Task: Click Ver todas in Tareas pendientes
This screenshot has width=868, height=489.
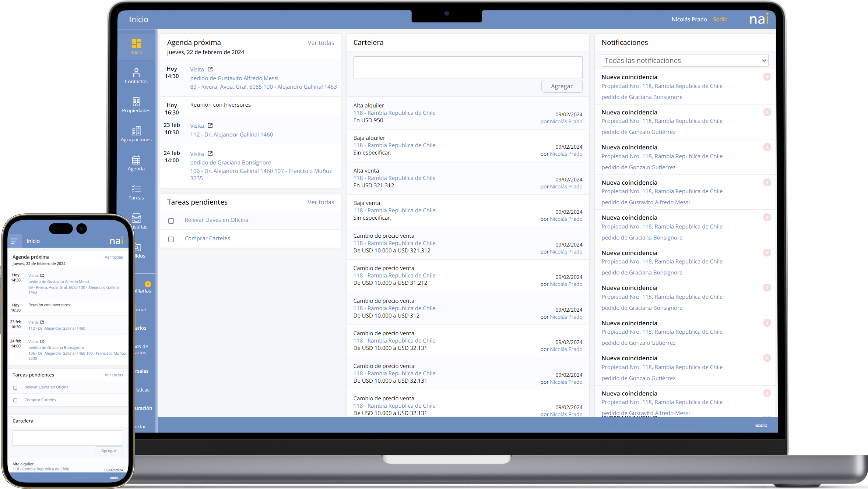Action: pos(320,202)
